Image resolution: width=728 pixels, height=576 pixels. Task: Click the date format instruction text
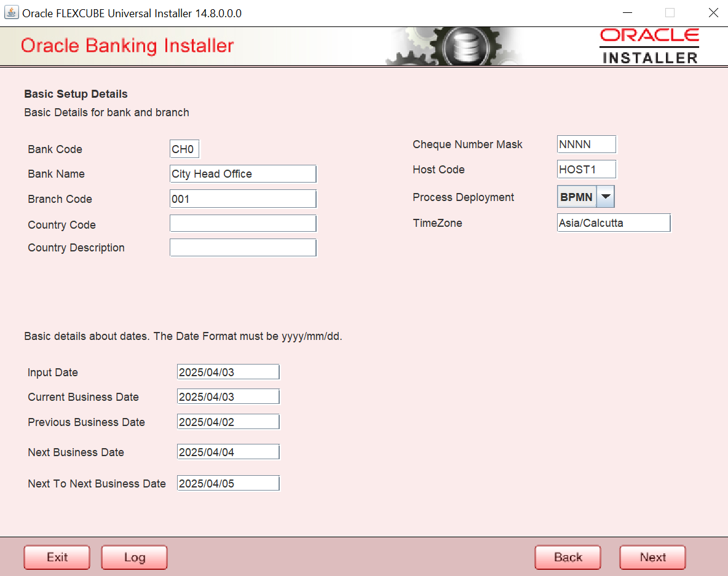click(x=183, y=336)
